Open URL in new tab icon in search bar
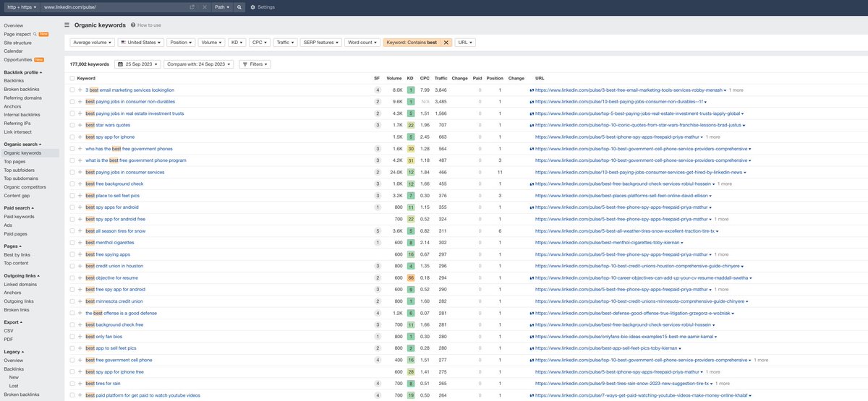 point(192,7)
